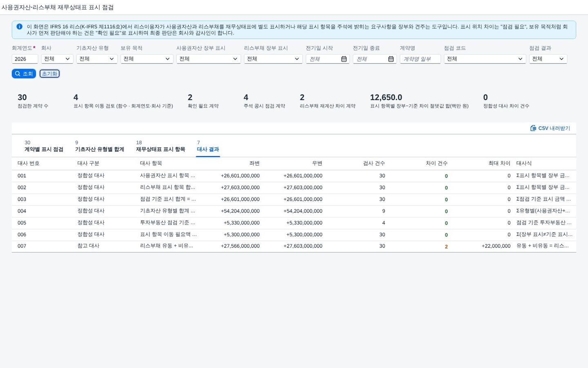Screen dimensions: 588x368
Task: Click the 회계연도 input field
Action: click(x=25, y=59)
